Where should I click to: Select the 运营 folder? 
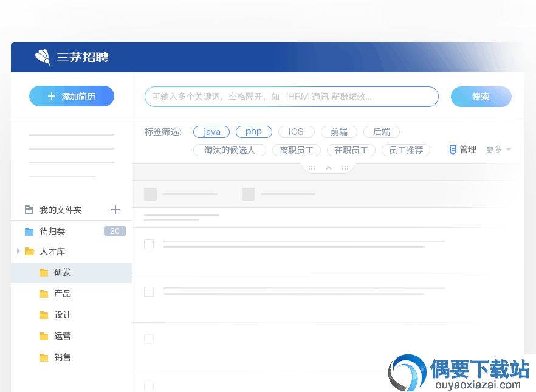[x=72, y=336]
